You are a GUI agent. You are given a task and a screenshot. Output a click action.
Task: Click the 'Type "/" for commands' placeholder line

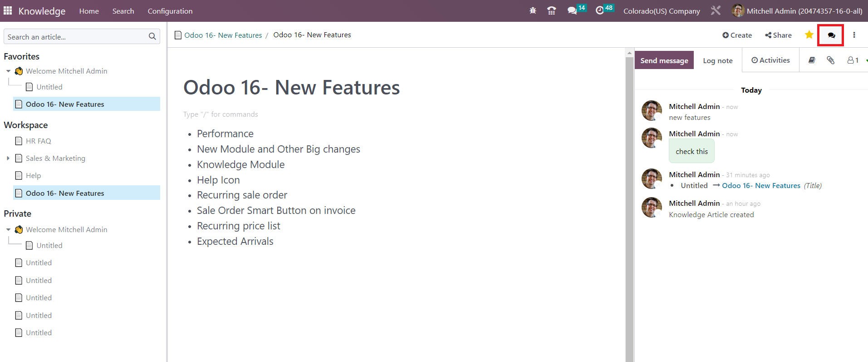[x=221, y=114]
